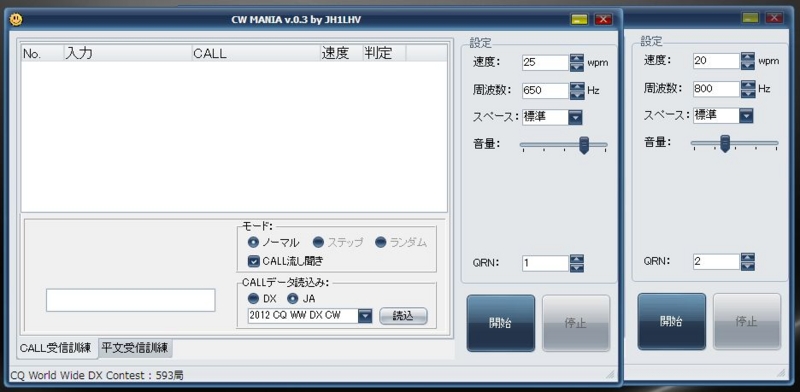The height and width of the screenshot is (392, 800).
Task: Increase frequency in the back window
Action: click(748, 85)
